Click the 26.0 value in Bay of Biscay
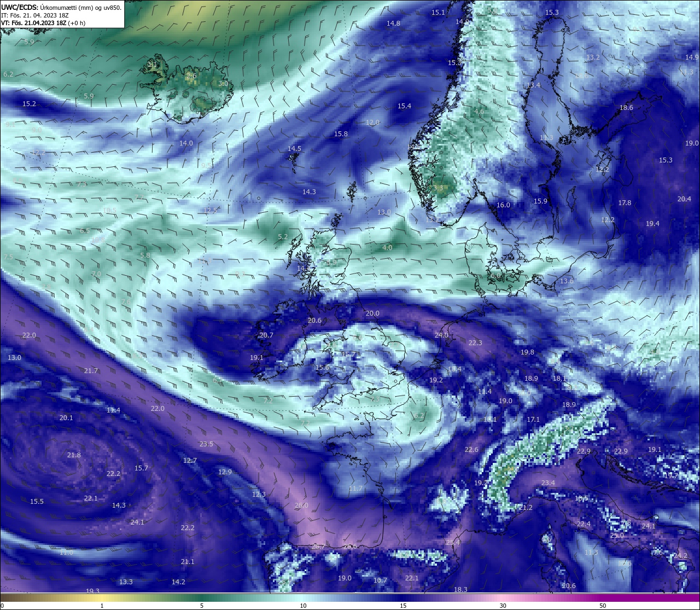Viewport: 700px width, 610px height. 301,506
